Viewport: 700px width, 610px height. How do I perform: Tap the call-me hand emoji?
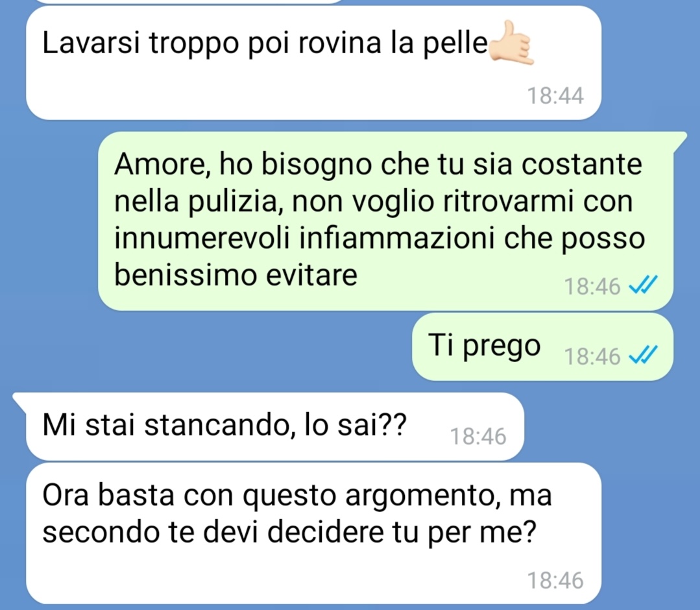pos(512,43)
